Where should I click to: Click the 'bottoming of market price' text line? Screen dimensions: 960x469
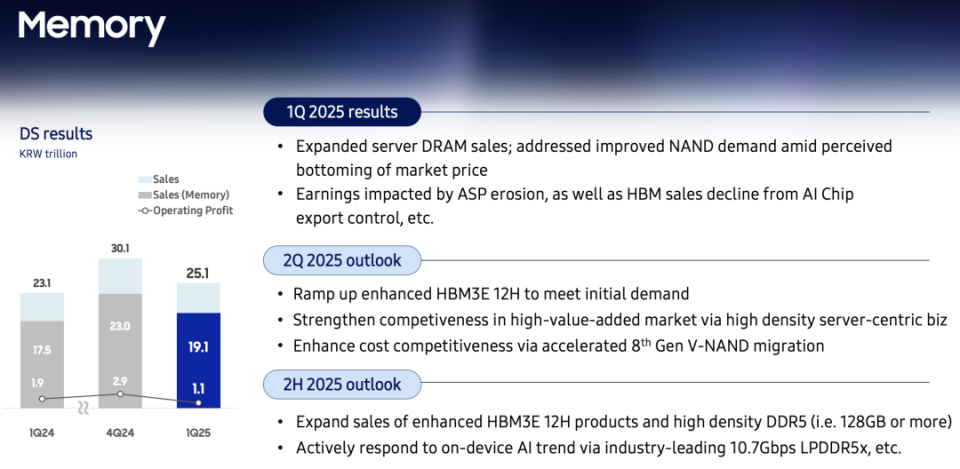pos(392,170)
